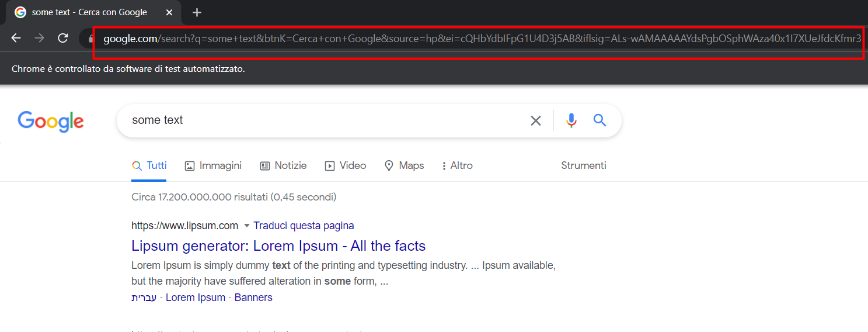Open a new tab with plus icon
This screenshot has height=332, width=868.
click(x=197, y=12)
